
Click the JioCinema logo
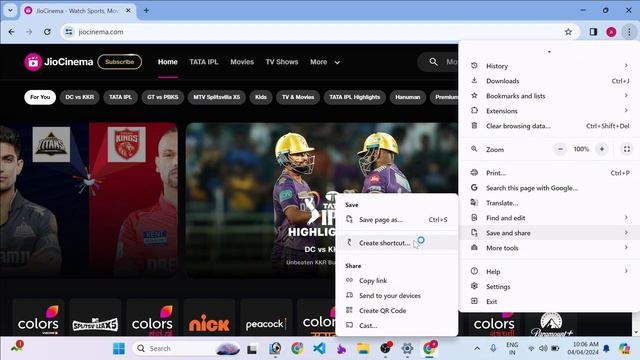point(59,62)
